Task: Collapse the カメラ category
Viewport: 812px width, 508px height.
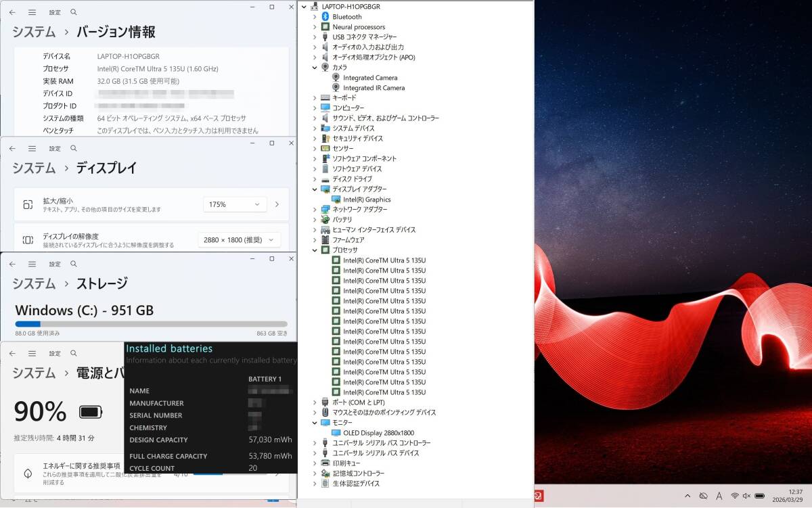Action: (315, 68)
